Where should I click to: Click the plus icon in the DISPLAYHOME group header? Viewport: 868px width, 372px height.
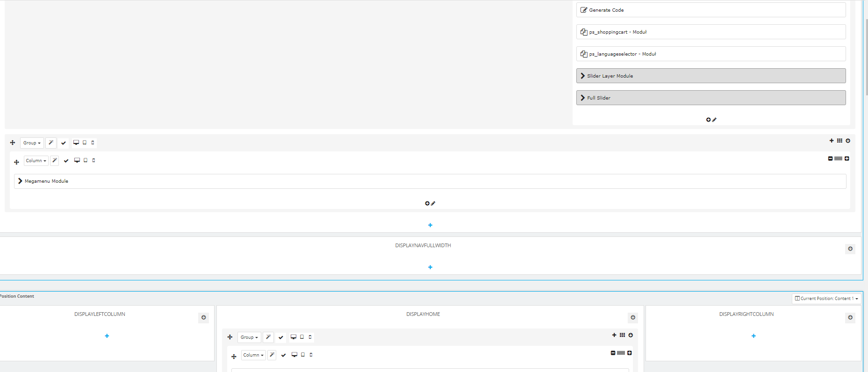[614, 335]
